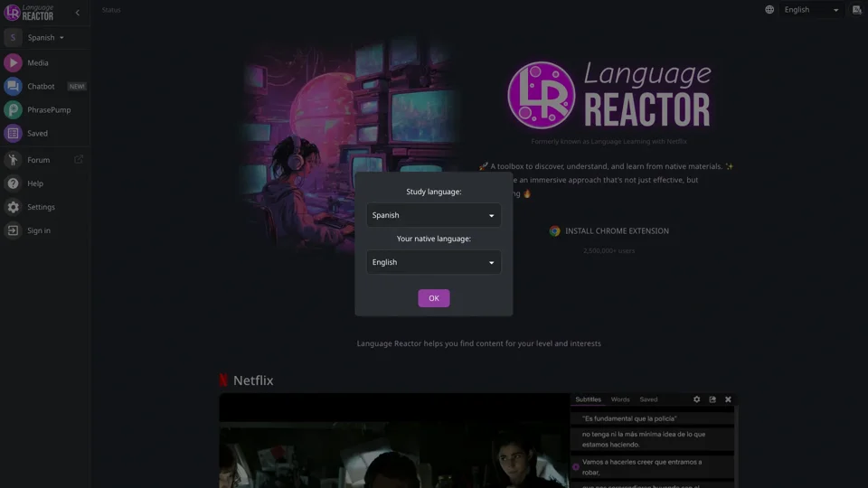Open the PhrasePump icon
Image resolution: width=868 pixels, height=488 pixels.
tap(13, 109)
